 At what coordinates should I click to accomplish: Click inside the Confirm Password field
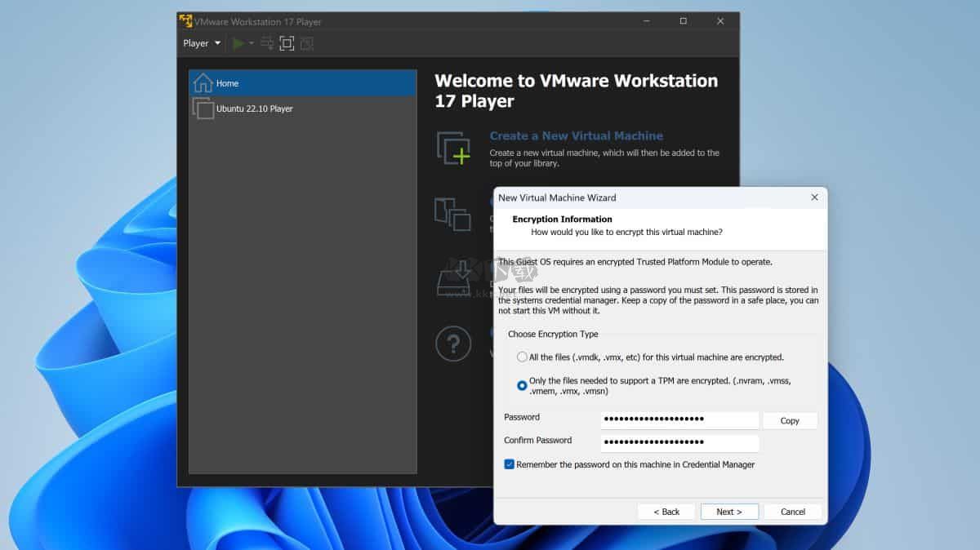pyautogui.click(x=678, y=443)
